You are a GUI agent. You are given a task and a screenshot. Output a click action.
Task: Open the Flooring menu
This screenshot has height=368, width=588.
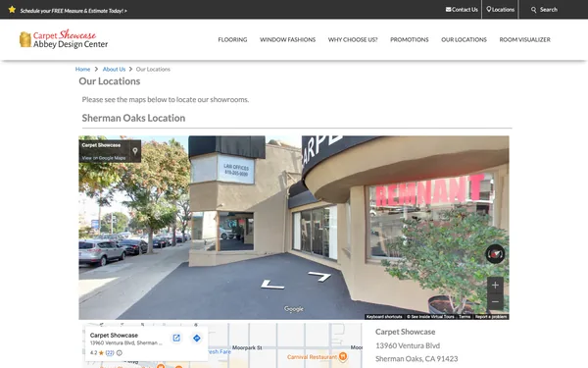tap(232, 39)
